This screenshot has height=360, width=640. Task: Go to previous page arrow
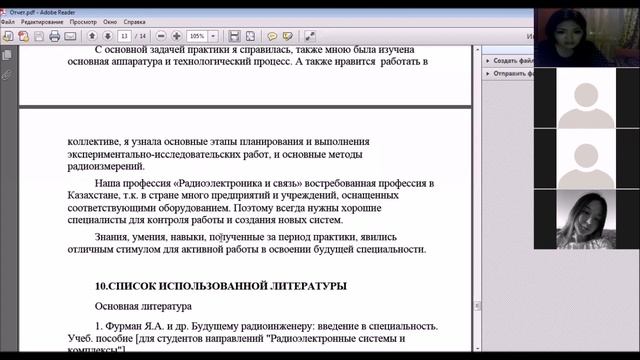coord(92,36)
